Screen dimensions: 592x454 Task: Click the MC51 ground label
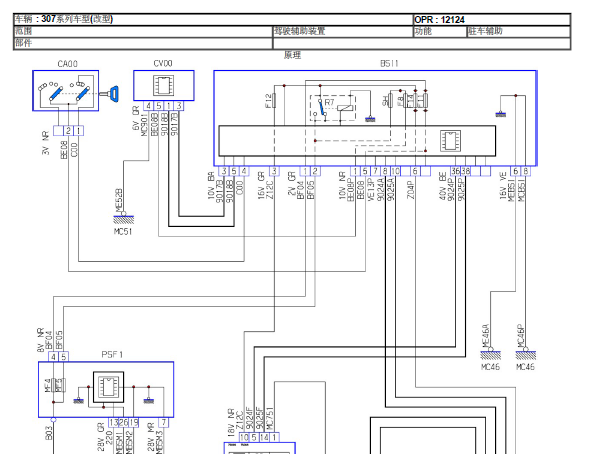(123, 231)
